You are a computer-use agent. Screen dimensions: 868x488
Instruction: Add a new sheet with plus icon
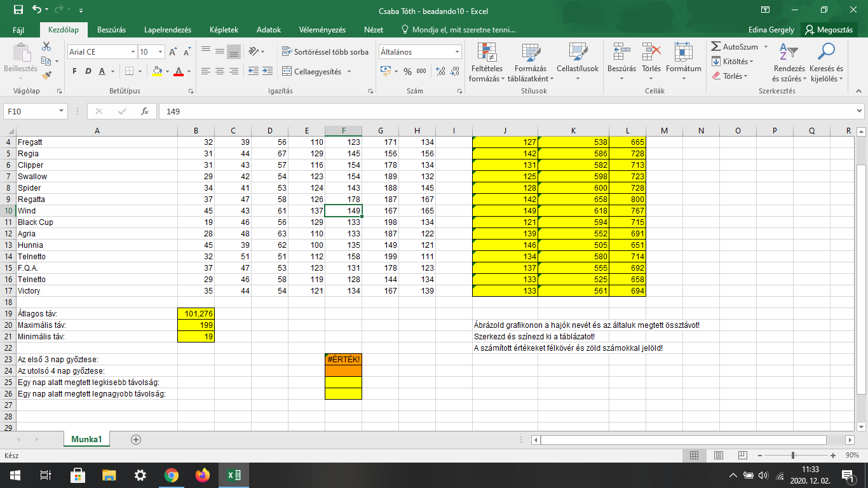click(135, 439)
